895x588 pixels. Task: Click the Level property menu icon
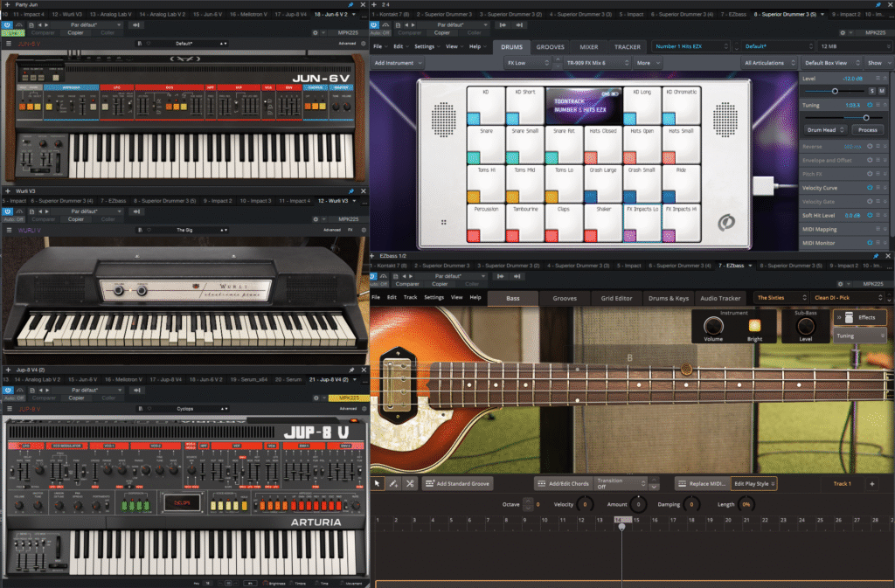(878, 78)
